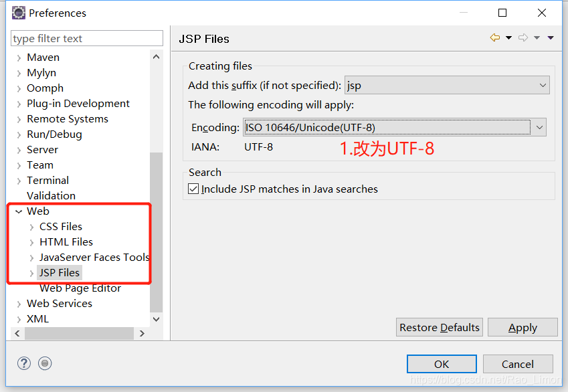The image size is (568, 392).
Task: Click the Cancel button
Action: 518,364
